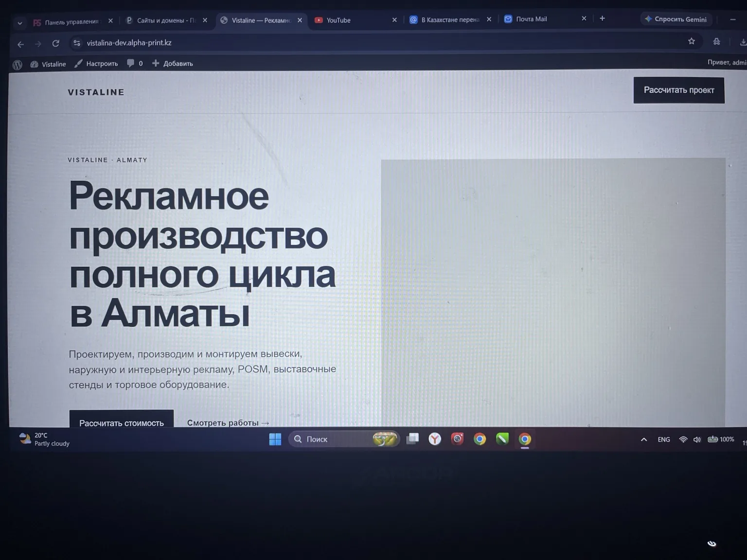
Task: Click the VISTALINE site logo
Action: point(96,92)
